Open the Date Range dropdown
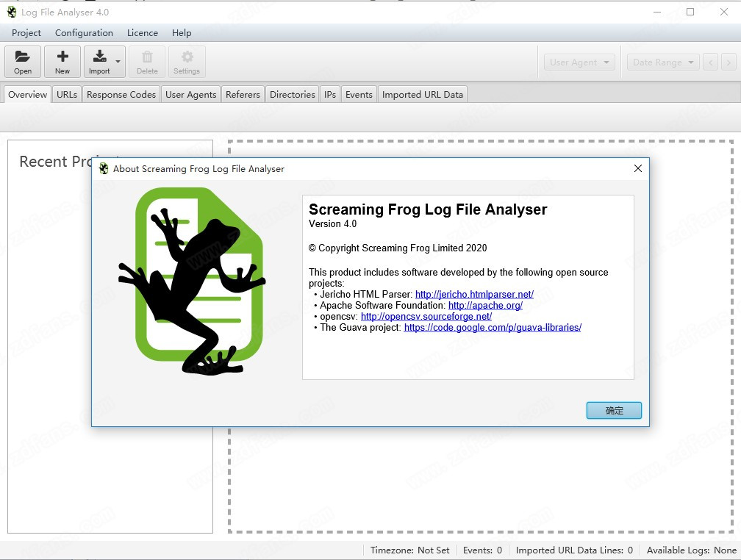Image resolution: width=741 pixels, height=560 pixels. pyautogui.click(x=663, y=62)
